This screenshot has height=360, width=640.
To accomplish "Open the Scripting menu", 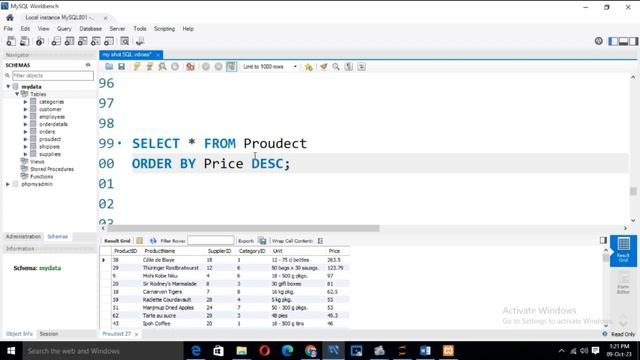I will (x=164, y=29).
